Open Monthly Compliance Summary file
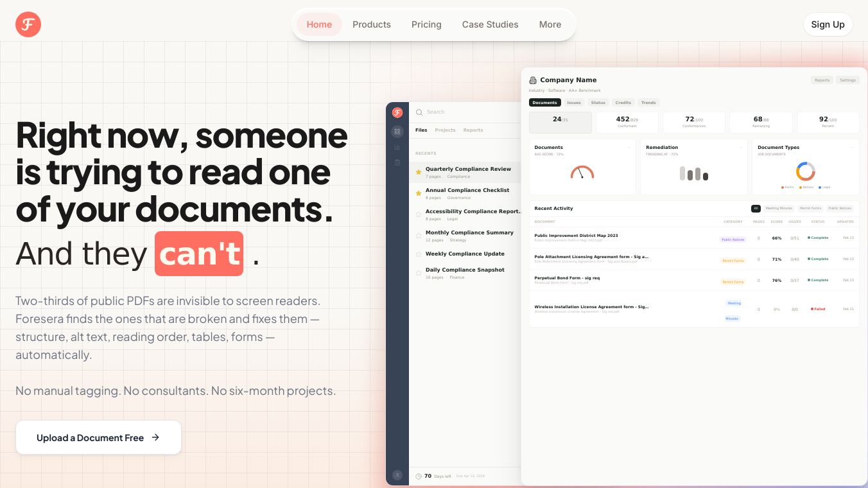Screen dimensions: 868x488 (x=465, y=236)
